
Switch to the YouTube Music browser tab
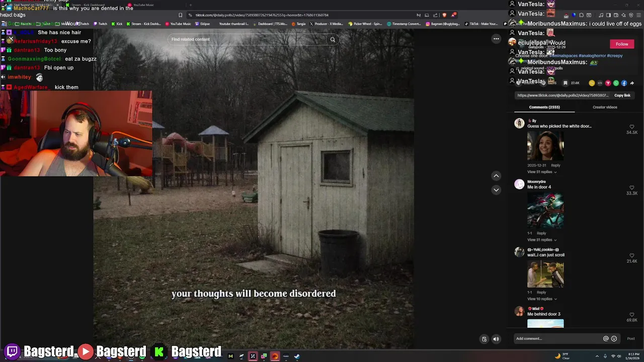tap(142, 5)
